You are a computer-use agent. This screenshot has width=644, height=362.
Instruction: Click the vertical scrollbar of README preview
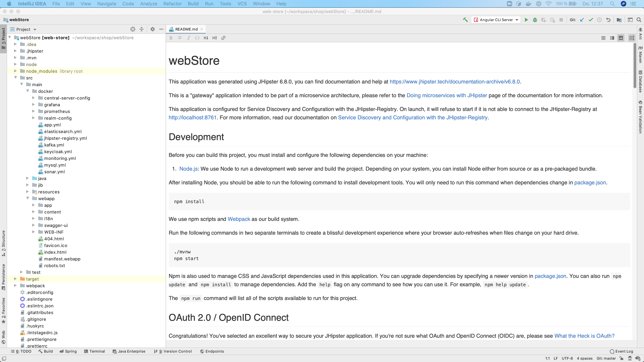pyautogui.click(x=635, y=66)
